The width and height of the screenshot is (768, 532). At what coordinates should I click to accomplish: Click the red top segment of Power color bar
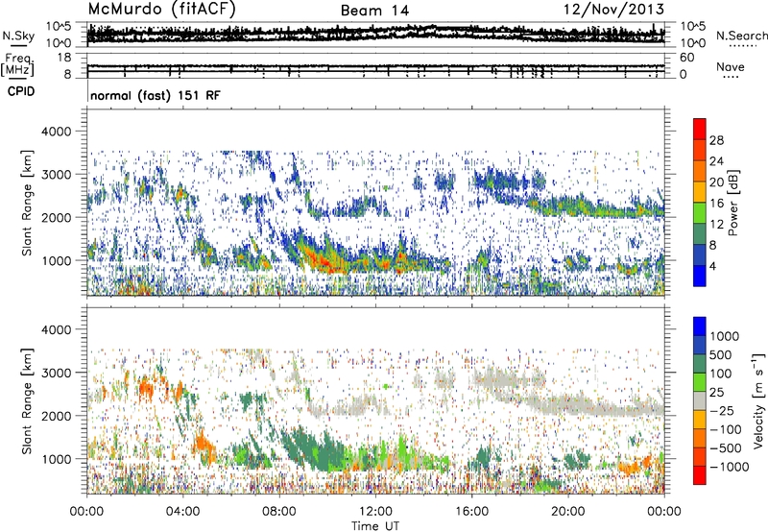click(x=700, y=129)
